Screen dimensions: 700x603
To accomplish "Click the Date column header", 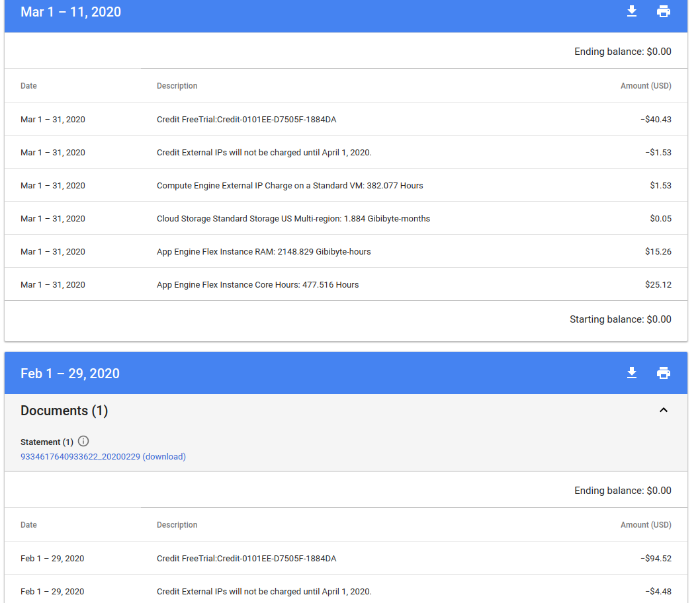I will [28, 85].
